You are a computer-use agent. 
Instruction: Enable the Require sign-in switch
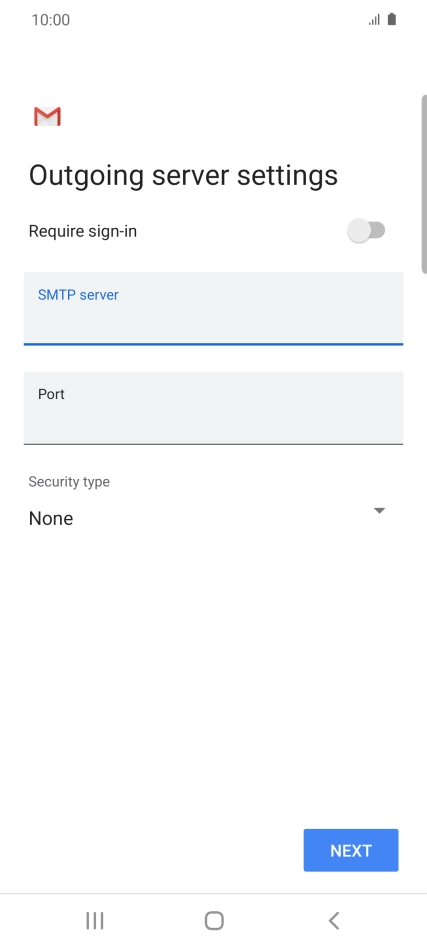(x=366, y=230)
